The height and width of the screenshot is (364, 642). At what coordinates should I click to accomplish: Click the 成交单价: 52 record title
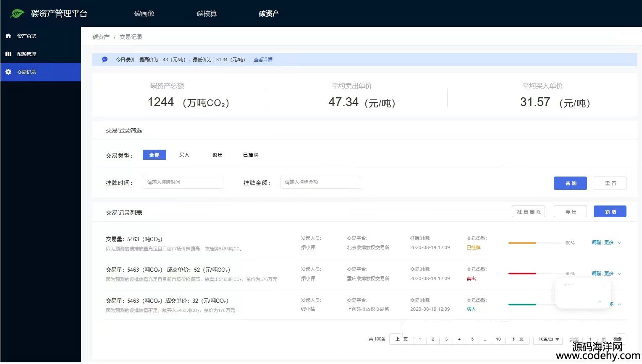pos(168,270)
